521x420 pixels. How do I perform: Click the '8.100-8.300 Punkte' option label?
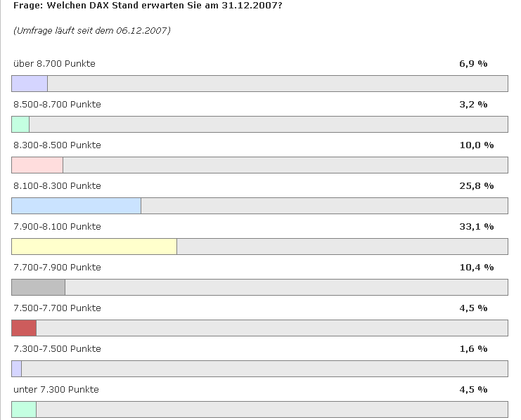click(57, 186)
